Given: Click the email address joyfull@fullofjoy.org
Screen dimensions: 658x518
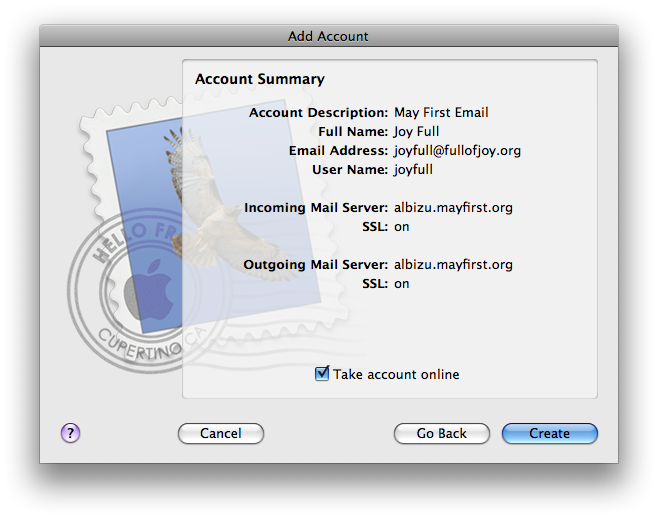Looking at the screenshot, I should coord(457,151).
